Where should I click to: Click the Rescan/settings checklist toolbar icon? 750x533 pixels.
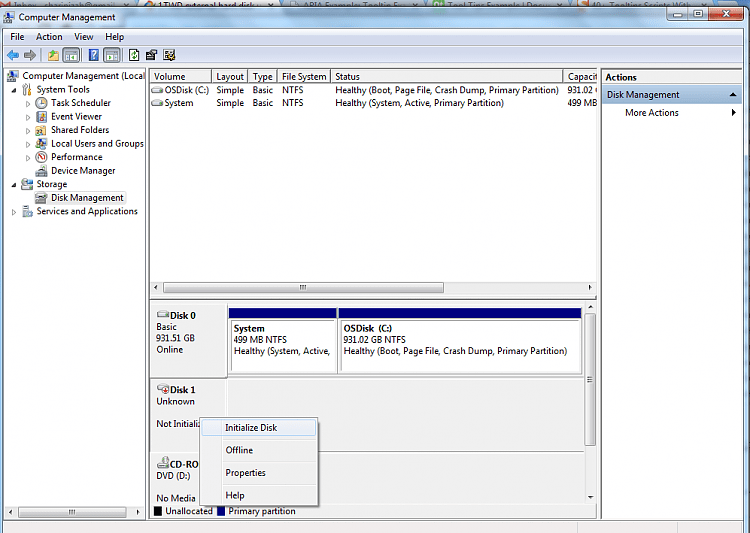(169, 56)
